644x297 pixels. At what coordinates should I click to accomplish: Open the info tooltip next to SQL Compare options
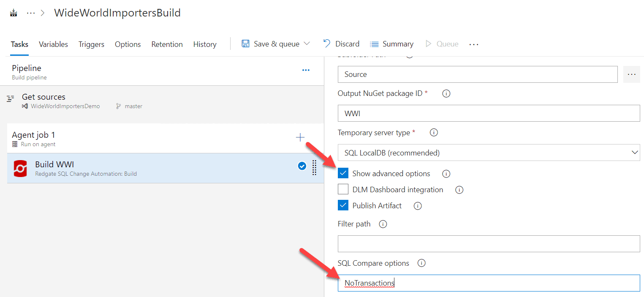(421, 263)
